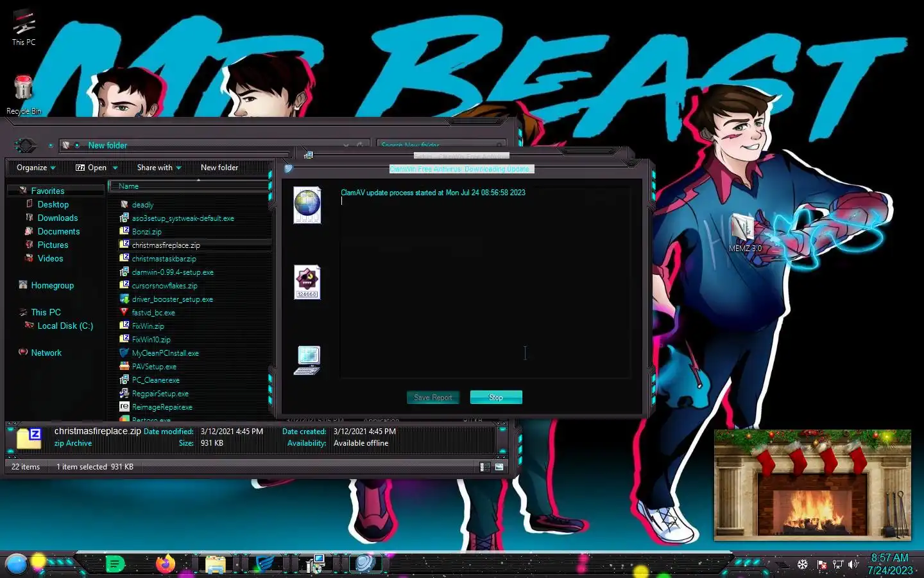Viewport: 924px width, 578px height.
Task: Switch to the setup installer taskbar icon
Action: (x=315, y=564)
